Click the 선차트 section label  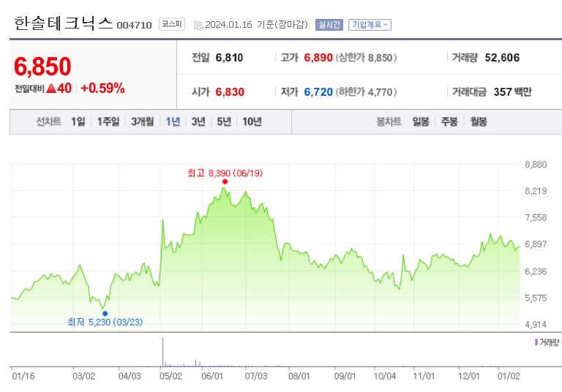point(48,122)
